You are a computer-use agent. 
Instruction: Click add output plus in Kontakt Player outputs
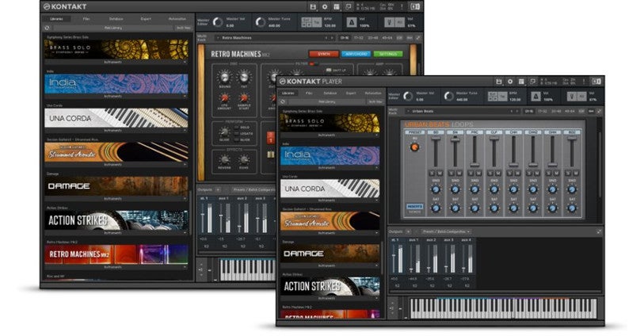tap(408, 231)
